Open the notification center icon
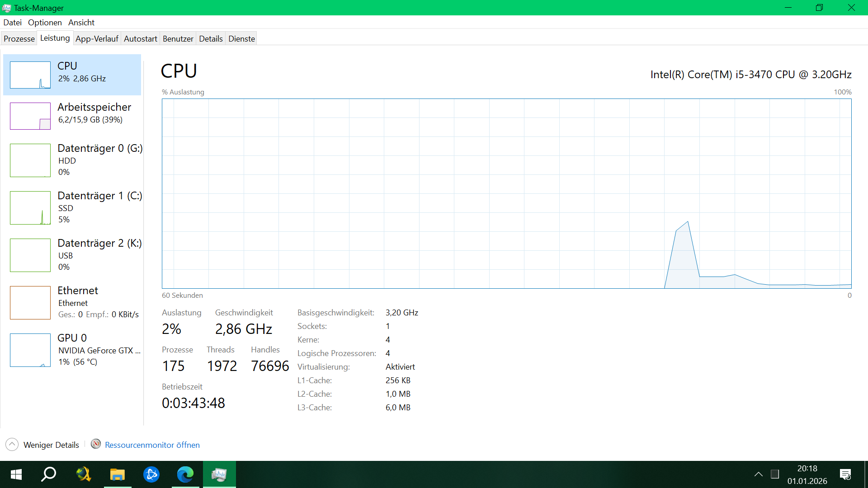 point(845,474)
